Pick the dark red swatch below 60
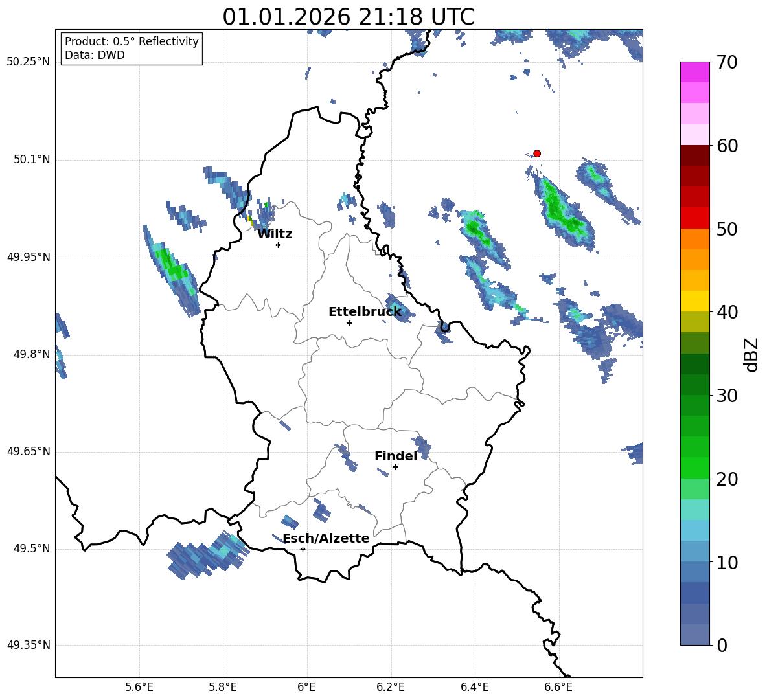The image size is (767, 700). (694, 155)
